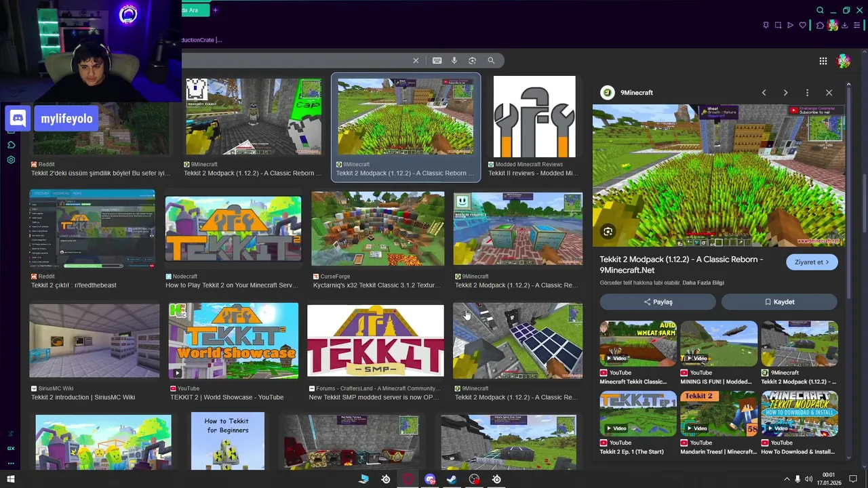The height and width of the screenshot is (488, 868).
Task: Add a new browser tab with plus
Action: pos(216,10)
